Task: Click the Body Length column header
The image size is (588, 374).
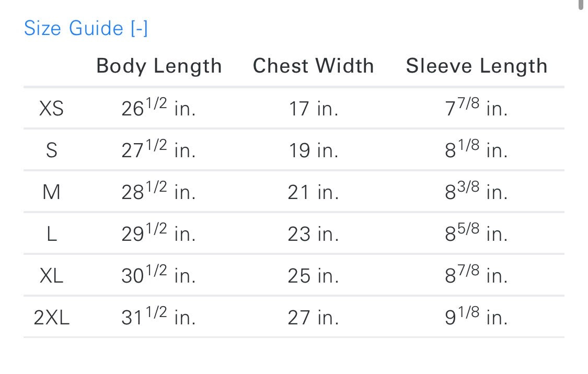Action: click(159, 66)
